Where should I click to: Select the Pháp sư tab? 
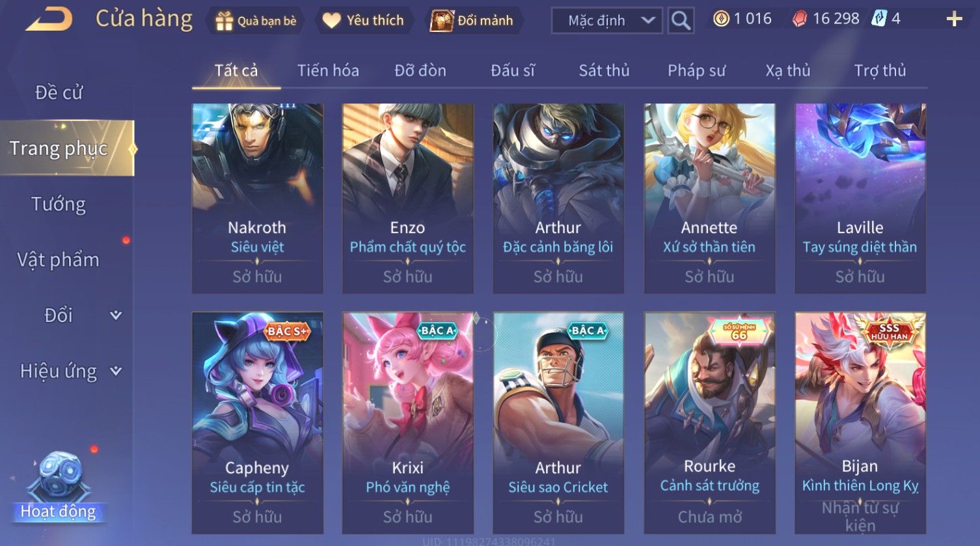(696, 70)
